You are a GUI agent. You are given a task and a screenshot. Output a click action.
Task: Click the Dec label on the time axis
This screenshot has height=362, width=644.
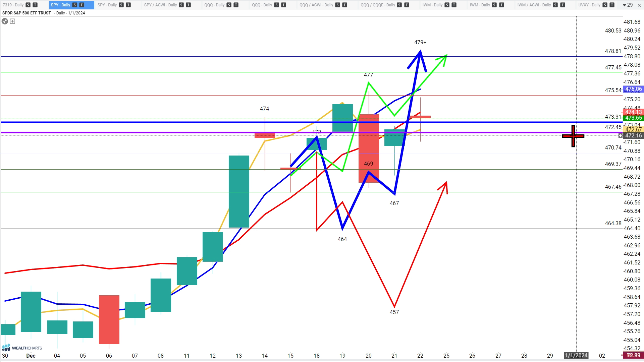(x=31, y=356)
